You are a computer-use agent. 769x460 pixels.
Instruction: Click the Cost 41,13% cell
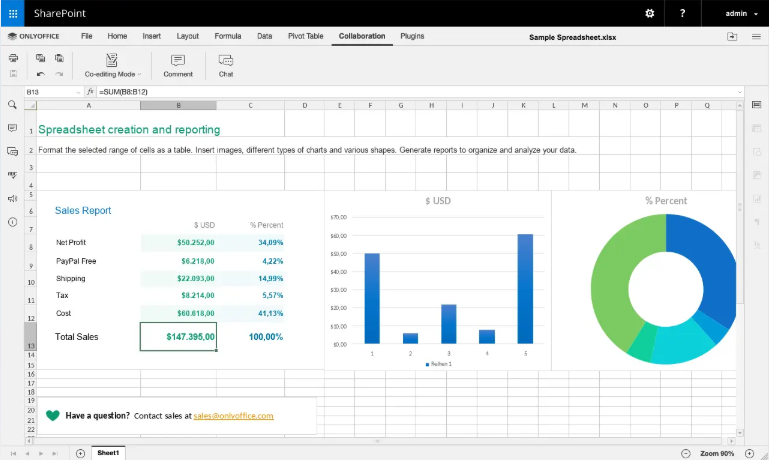tap(250, 313)
